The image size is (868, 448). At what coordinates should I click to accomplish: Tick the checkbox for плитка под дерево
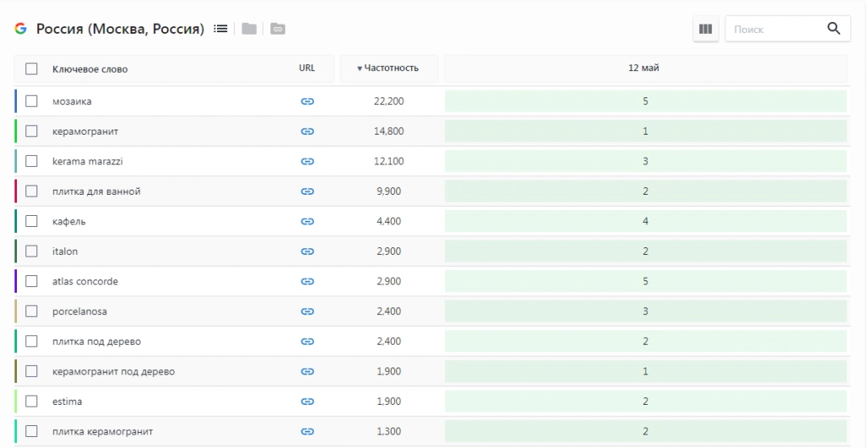point(31,341)
